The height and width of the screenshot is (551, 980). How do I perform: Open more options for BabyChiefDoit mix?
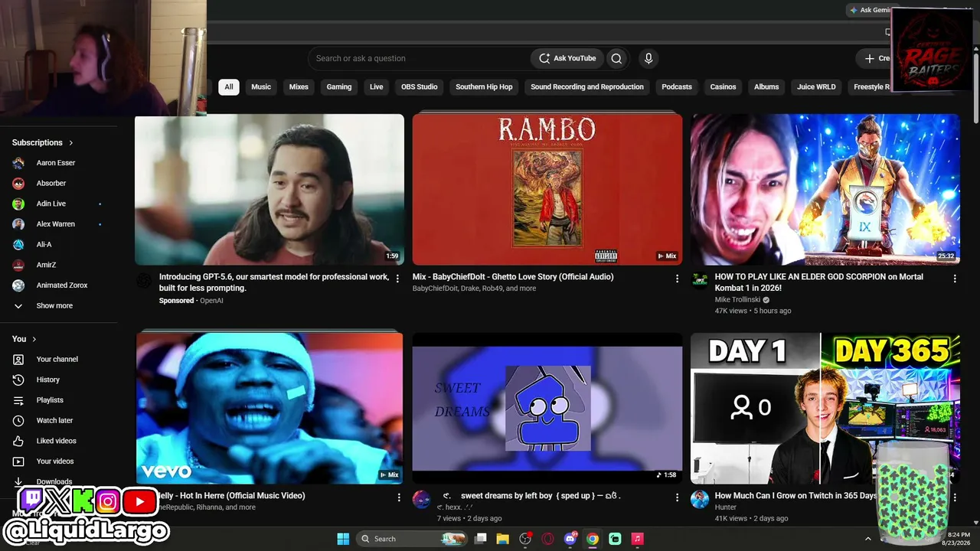[677, 279]
